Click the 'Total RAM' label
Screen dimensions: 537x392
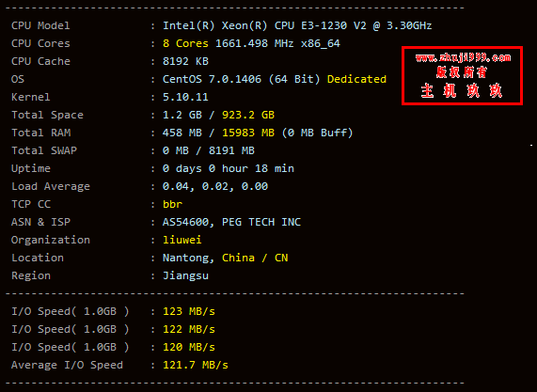tap(40, 133)
